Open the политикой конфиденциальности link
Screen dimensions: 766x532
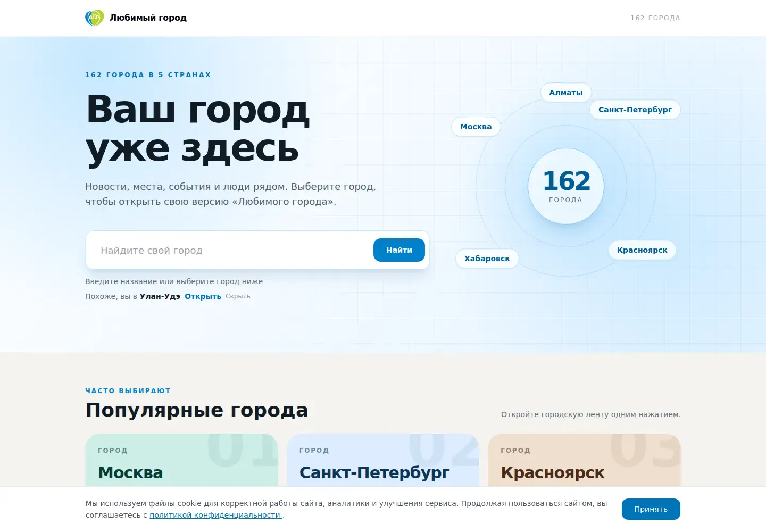[215, 515]
